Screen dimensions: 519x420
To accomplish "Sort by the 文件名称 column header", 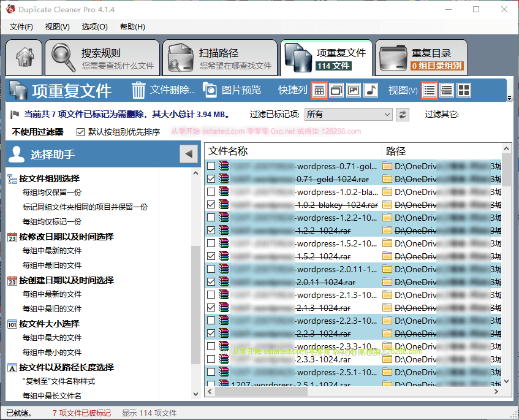I will tap(294, 151).
